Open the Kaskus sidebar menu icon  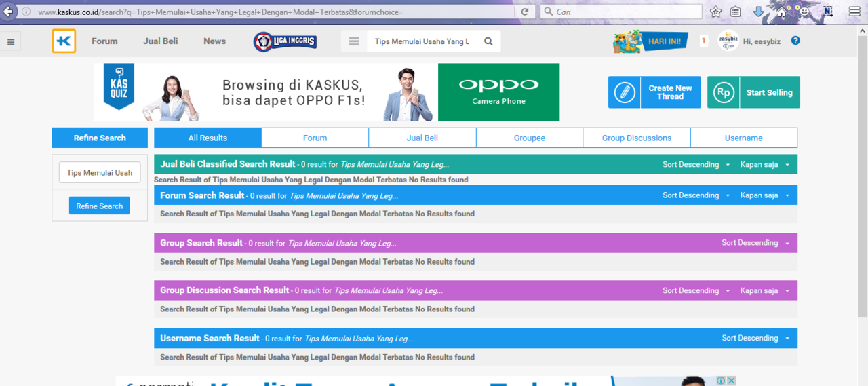pos(11,41)
